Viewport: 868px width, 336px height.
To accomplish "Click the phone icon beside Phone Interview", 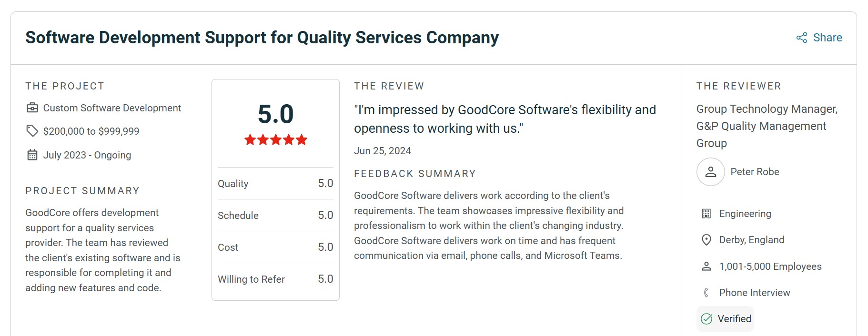I will pos(707,293).
